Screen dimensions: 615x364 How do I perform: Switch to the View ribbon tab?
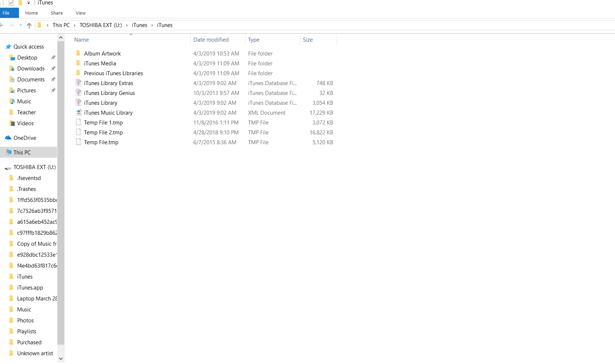(x=80, y=13)
